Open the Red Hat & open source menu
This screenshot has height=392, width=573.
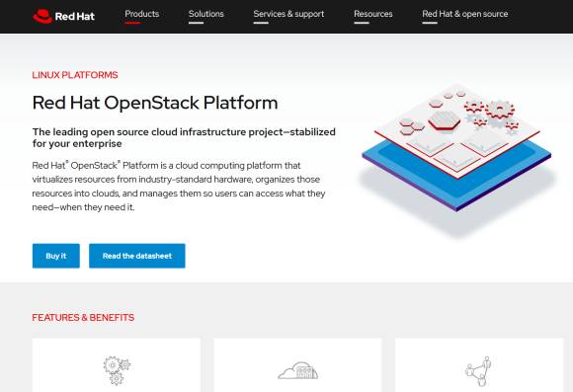click(465, 14)
